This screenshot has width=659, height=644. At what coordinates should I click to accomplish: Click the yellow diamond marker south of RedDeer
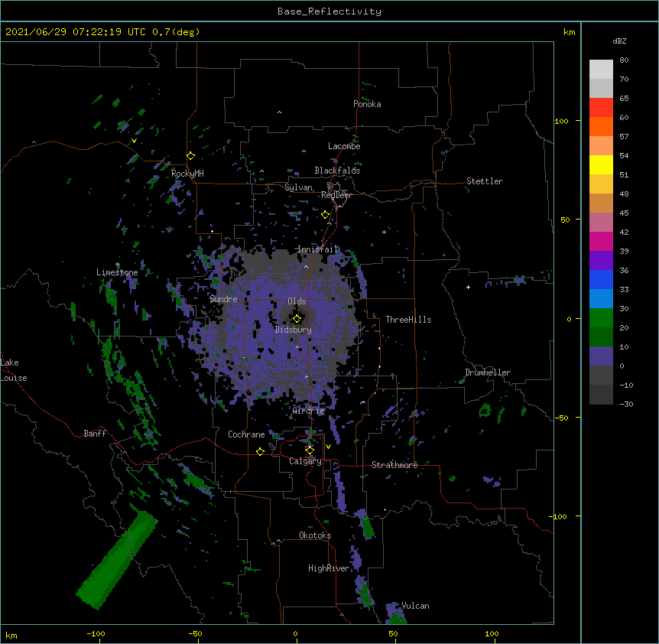point(325,214)
